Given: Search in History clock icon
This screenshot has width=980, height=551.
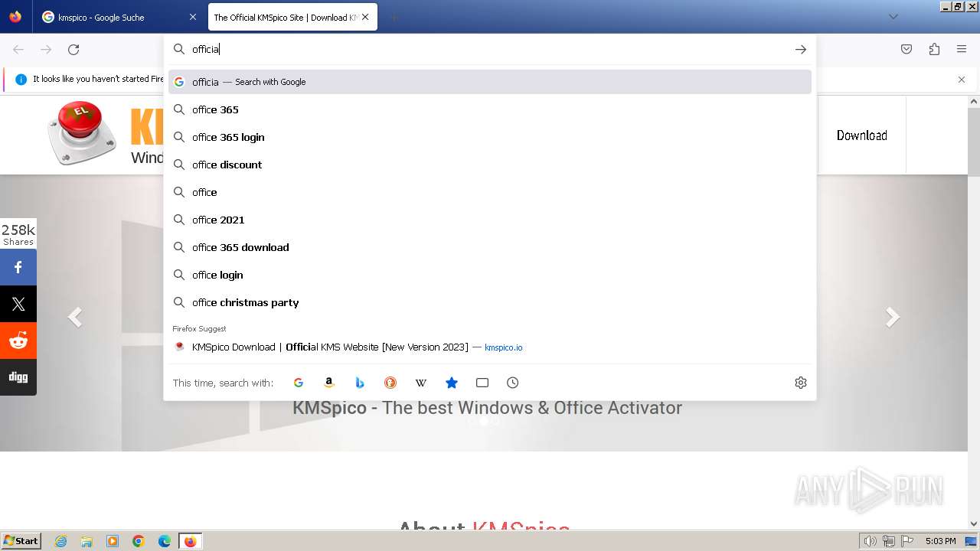Looking at the screenshot, I should click(513, 383).
